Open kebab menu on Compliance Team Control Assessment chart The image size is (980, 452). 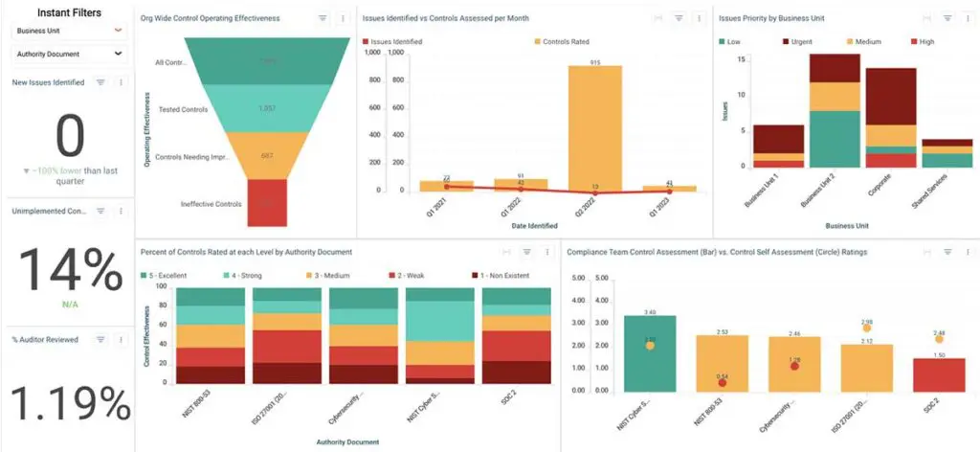pos(968,252)
